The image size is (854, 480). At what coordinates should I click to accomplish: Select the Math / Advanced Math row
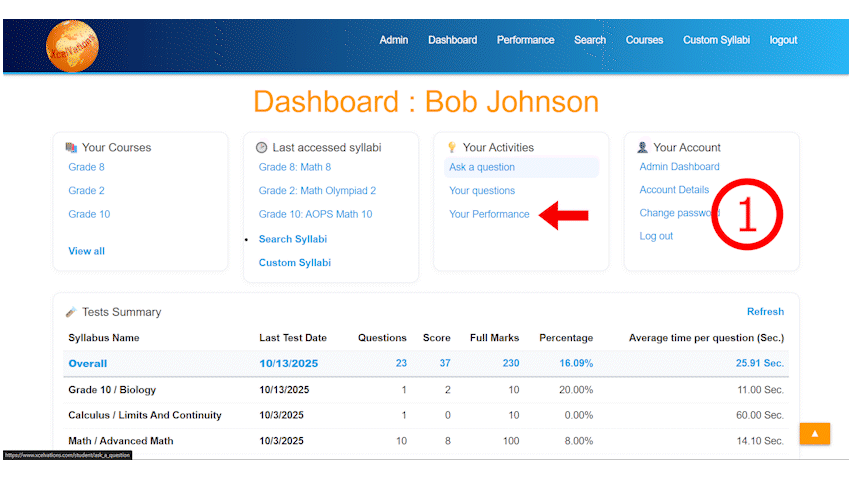[x=426, y=441]
